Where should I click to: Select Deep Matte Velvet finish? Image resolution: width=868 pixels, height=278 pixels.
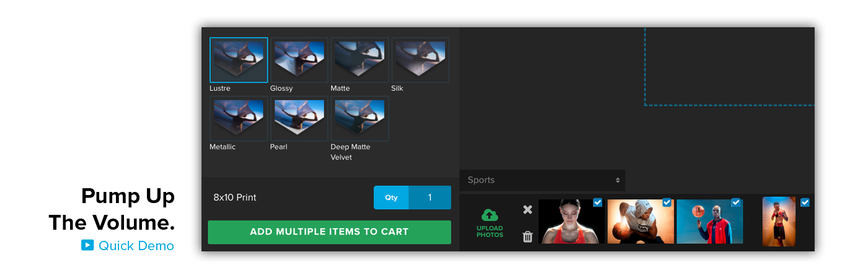click(x=360, y=119)
